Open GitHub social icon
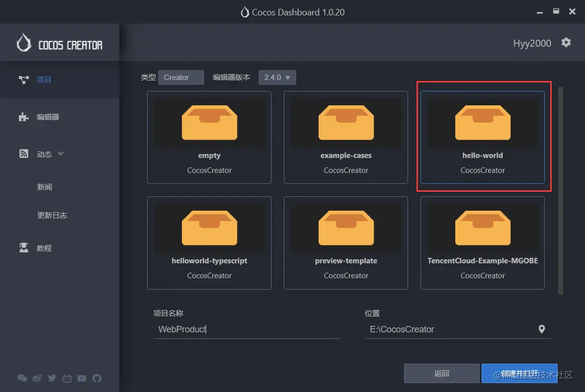The image size is (585, 392). (x=97, y=378)
